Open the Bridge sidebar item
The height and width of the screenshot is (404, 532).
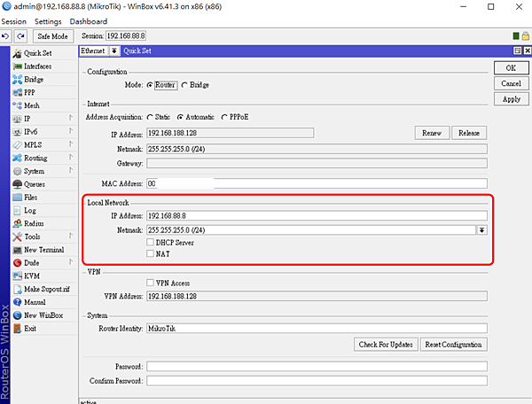pos(44,80)
